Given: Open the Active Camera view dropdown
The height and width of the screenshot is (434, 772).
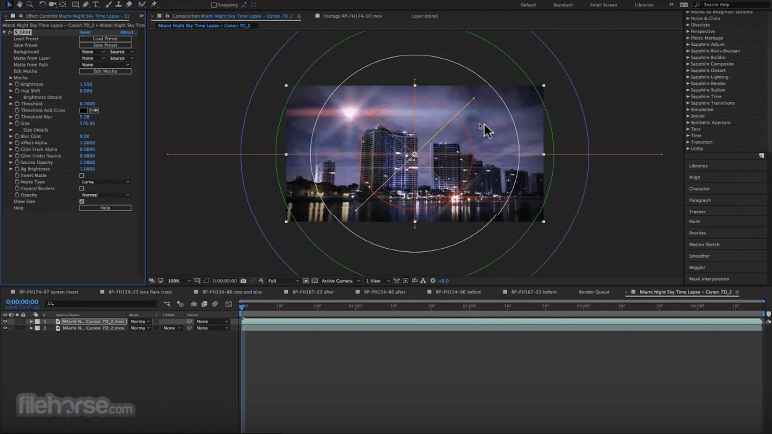Looking at the screenshot, I should coord(339,281).
